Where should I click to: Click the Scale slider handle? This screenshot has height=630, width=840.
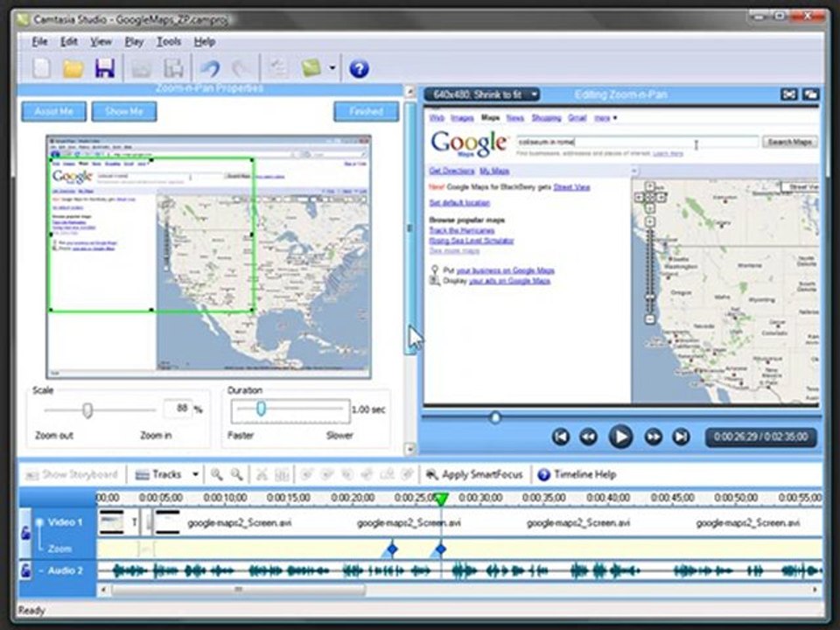[87, 410]
